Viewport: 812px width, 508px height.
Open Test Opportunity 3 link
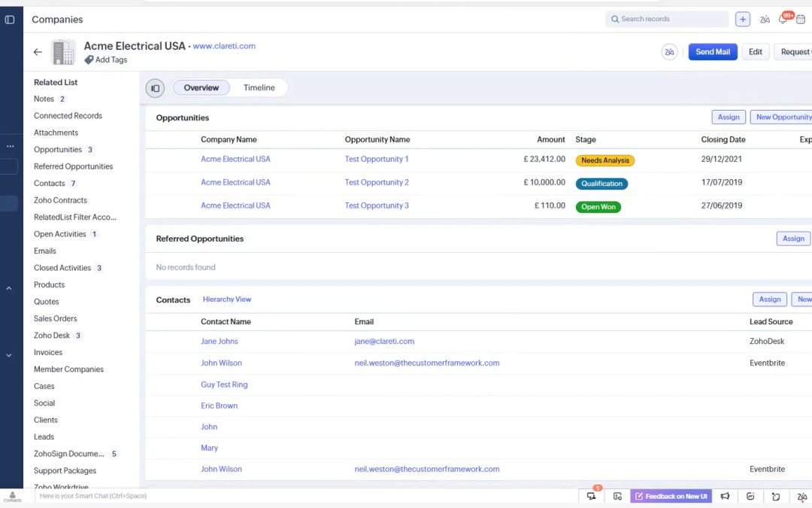pyautogui.click(x=377, y=205)
